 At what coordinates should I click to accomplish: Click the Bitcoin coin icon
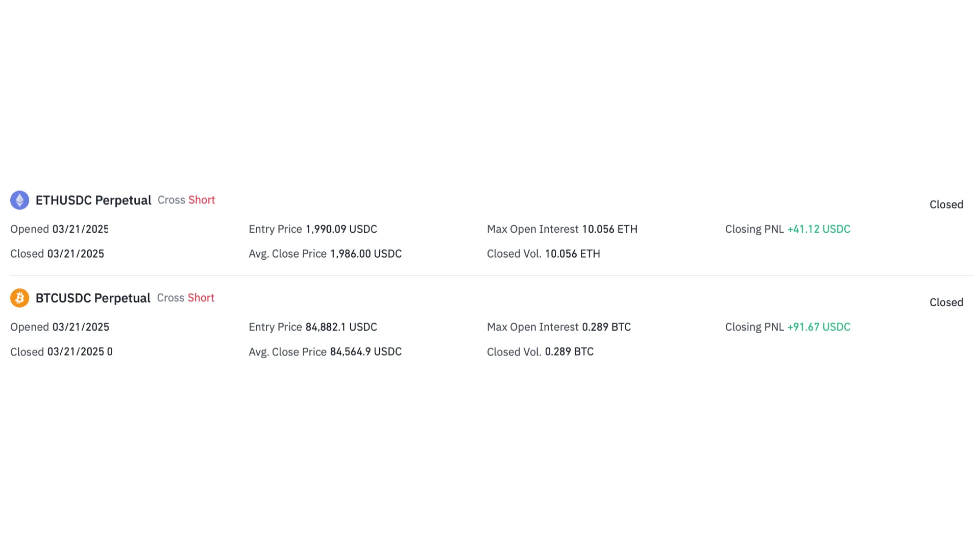pyautogui.click(x=19, y=298)
